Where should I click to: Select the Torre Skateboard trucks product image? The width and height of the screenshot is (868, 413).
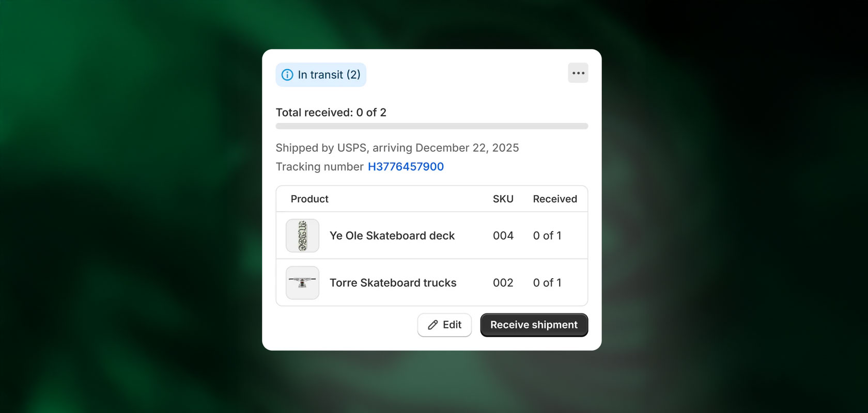[x=302, y=282]
